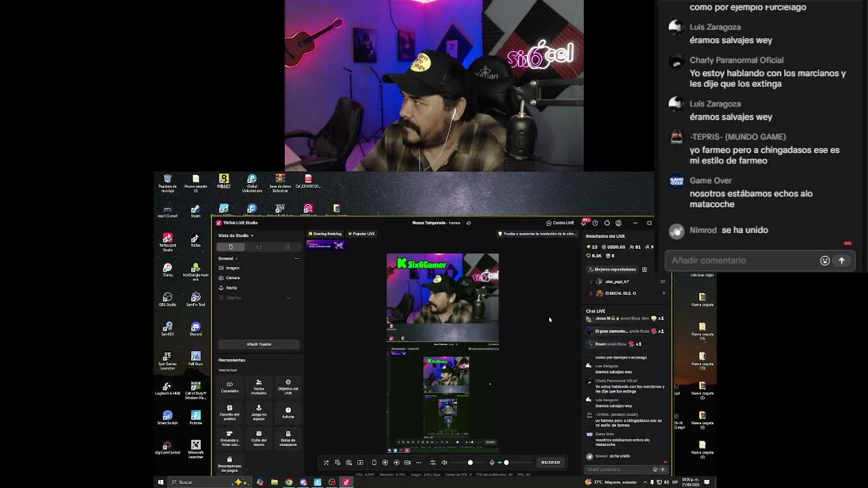Expand the Objetivo source row chevron

289,298
